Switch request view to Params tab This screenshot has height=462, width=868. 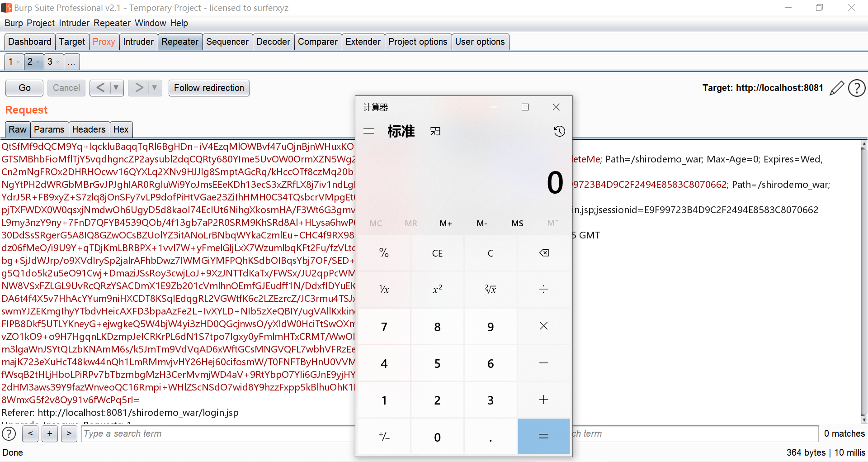(x=49, y=129)
